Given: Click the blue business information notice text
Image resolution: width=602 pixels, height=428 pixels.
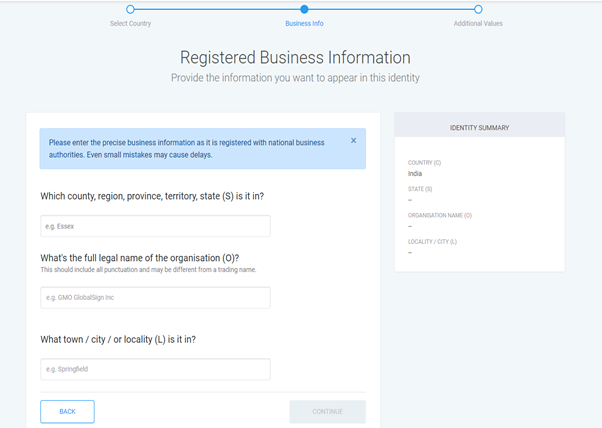Looking at the screenshot, I should 187,148.
